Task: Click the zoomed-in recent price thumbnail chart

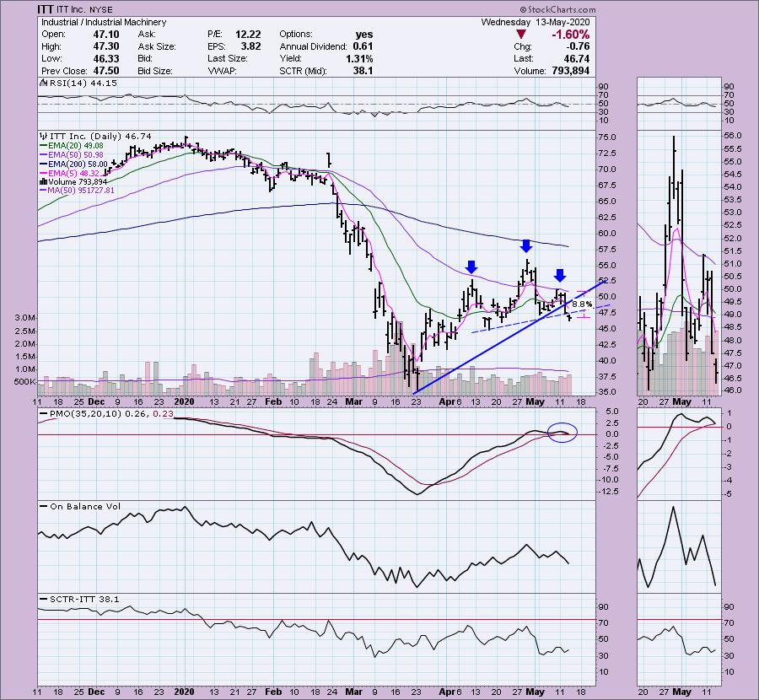Action: [x=679, y=264]
